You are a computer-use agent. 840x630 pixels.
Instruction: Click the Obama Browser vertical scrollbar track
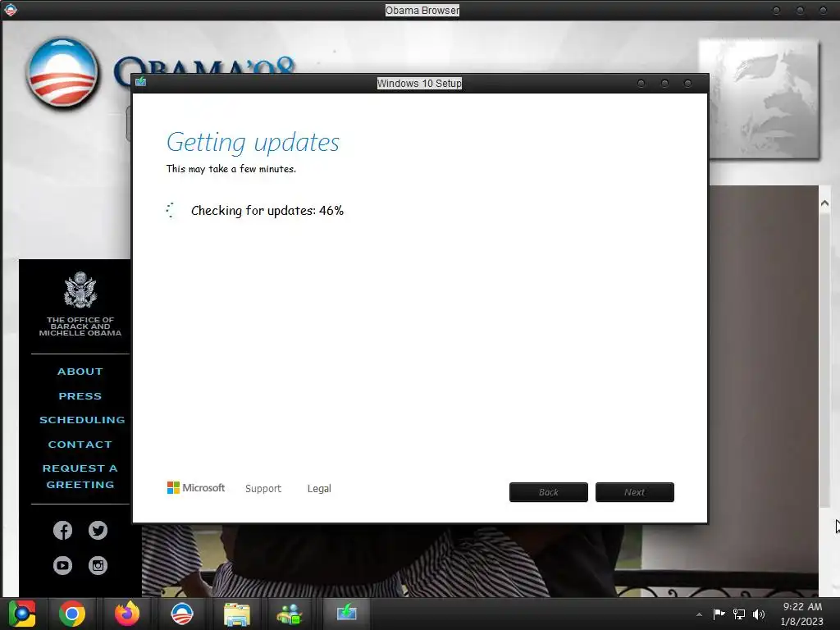coord(825,359)
